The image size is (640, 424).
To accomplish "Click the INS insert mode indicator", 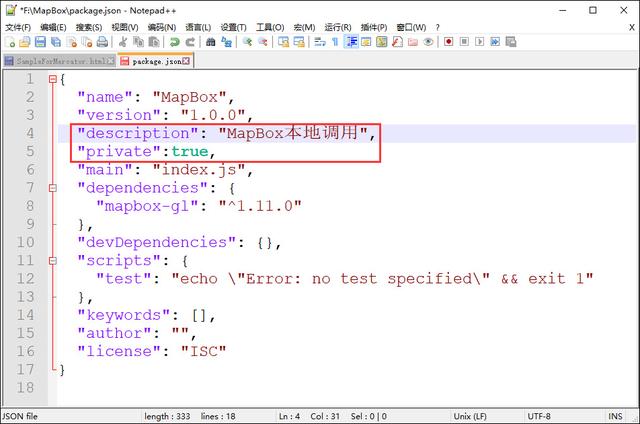I will pyautogui.click(x=615, y=416).
